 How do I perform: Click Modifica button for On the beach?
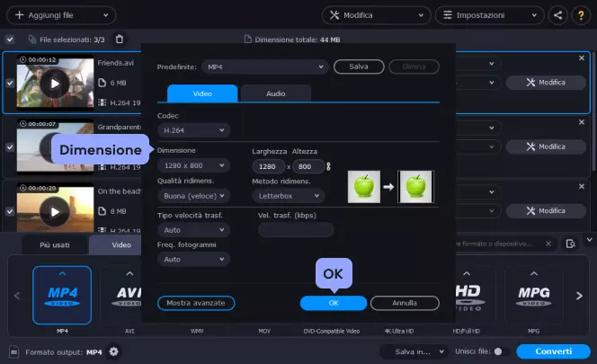546,211
